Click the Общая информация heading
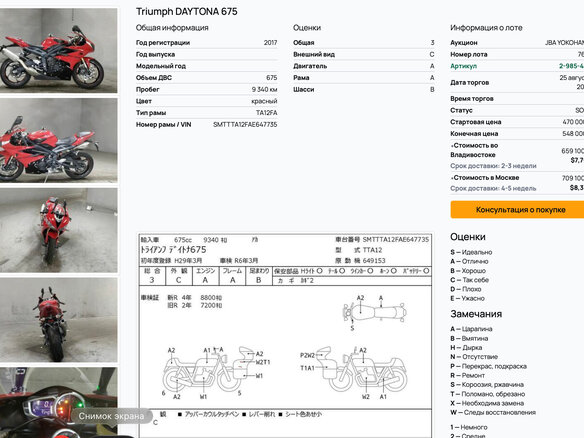The image size is (584, 438). point(172,28)
